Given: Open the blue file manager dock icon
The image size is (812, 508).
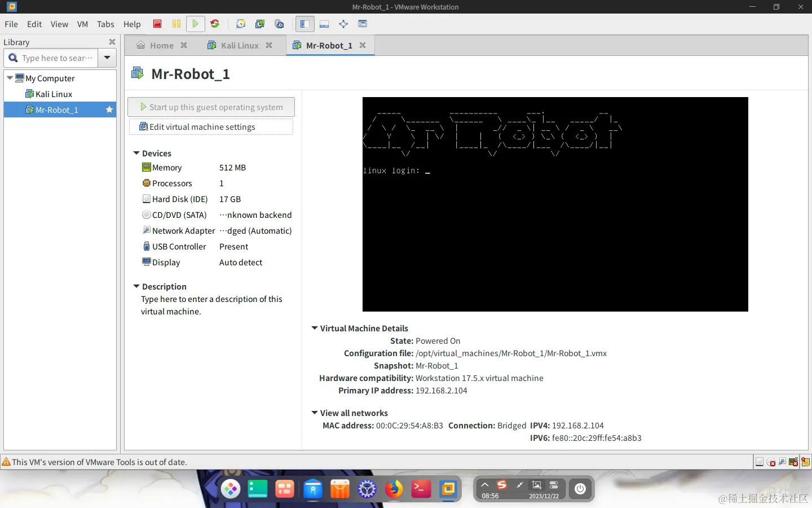Looking at the screenshot, I should click(312, 489).
